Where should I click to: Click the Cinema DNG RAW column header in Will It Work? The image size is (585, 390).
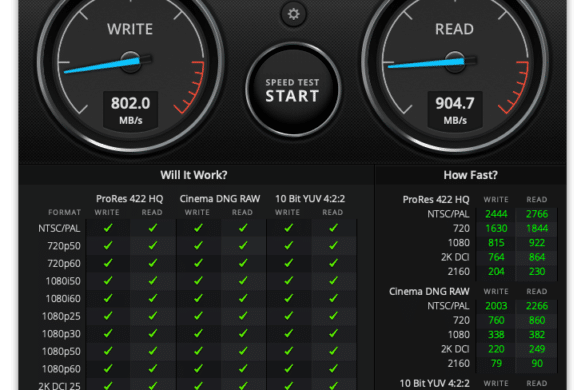click(220, 199)
